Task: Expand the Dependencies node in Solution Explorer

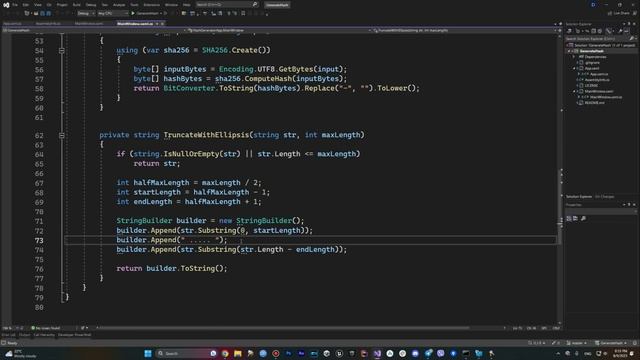Action: point(573,57)
